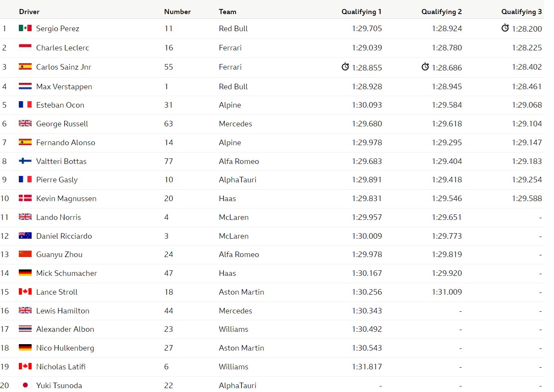Click the Japanese flag beside Yuki Tsunoda

[x=25, y=385]
